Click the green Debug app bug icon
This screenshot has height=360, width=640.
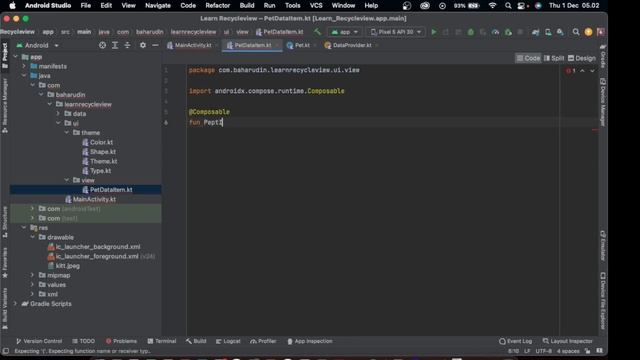[471, 32]
